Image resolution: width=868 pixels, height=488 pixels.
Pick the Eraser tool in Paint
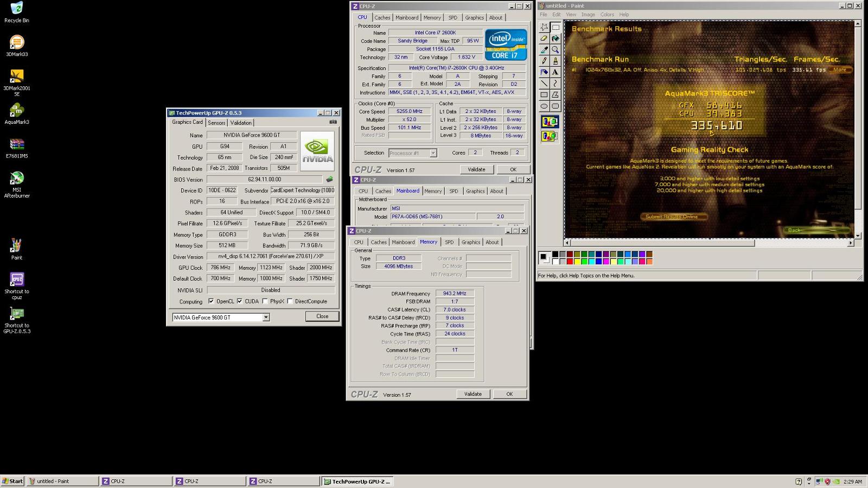544,38
